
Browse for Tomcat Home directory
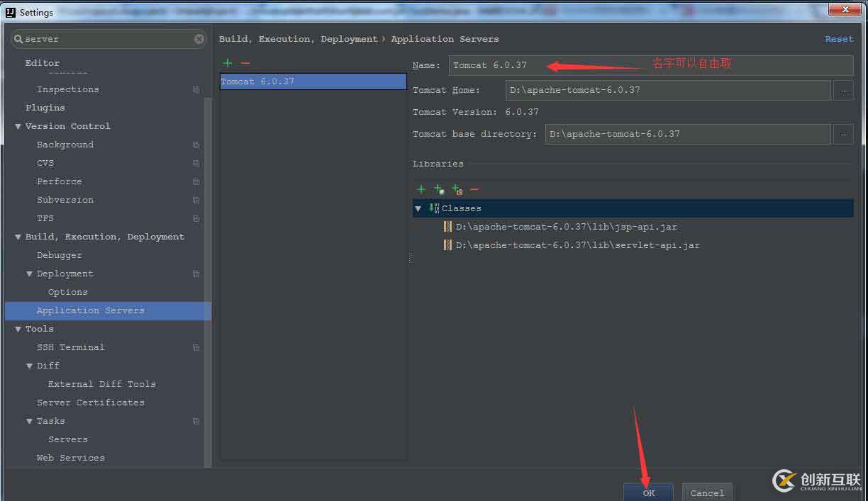[x=843, y=90]
